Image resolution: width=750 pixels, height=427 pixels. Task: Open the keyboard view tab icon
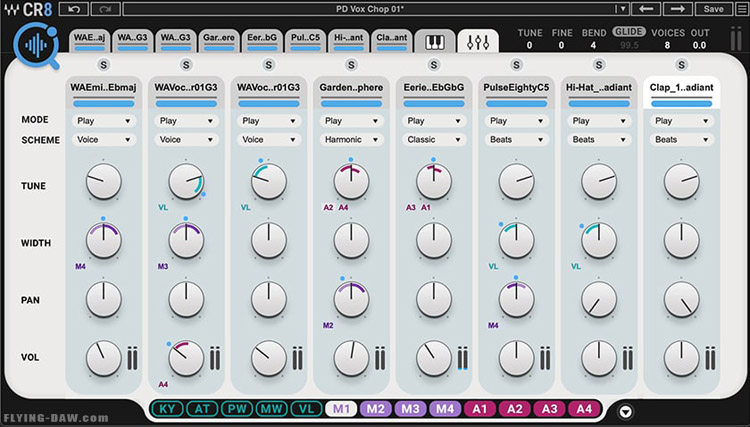[x=436, y=42]
